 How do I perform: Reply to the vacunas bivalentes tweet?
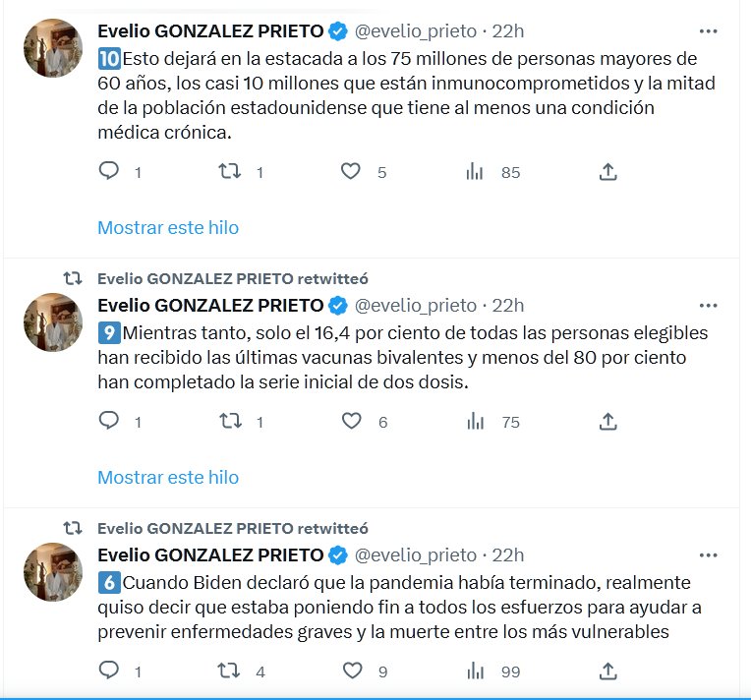coord(110,422)
